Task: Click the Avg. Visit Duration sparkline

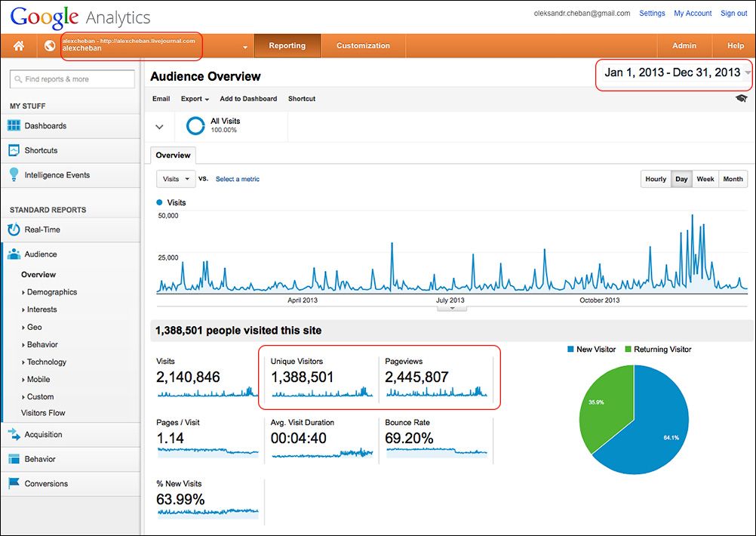Action: 322,452
